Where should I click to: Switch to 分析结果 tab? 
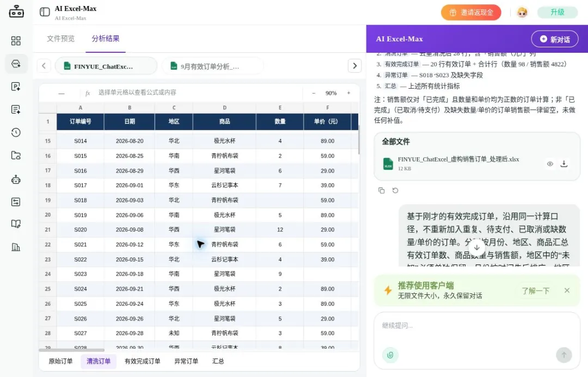pyautogui.click(x=106, y=39)
